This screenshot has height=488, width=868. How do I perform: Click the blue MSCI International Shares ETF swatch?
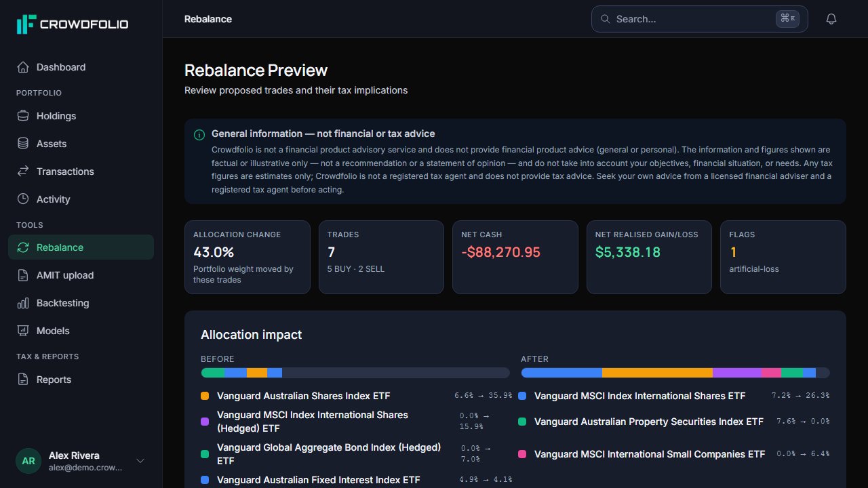522,396
